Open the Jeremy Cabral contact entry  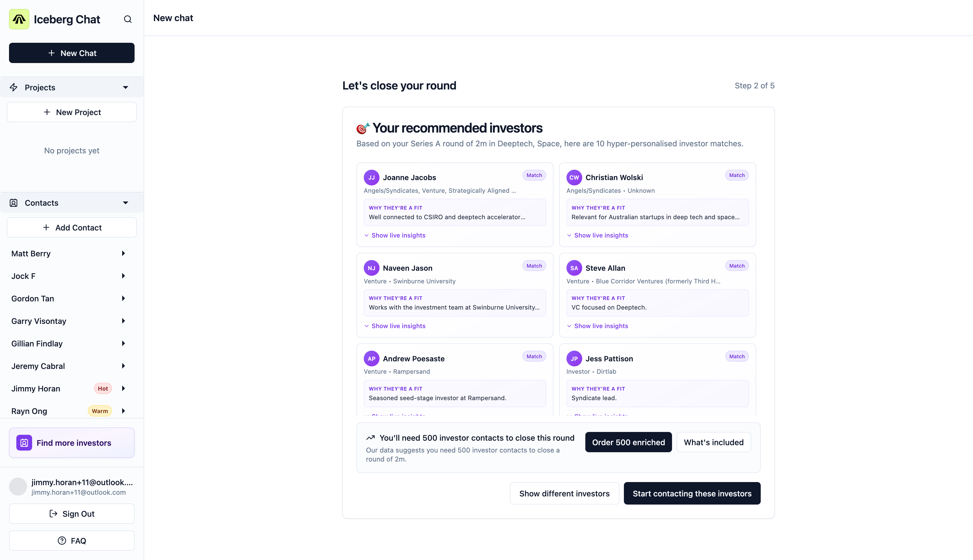pos(38,366)
